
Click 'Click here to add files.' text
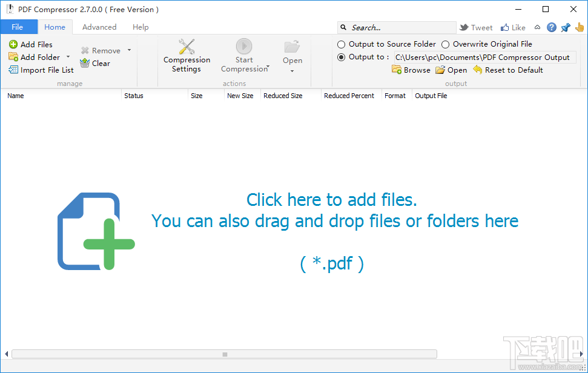331,199
